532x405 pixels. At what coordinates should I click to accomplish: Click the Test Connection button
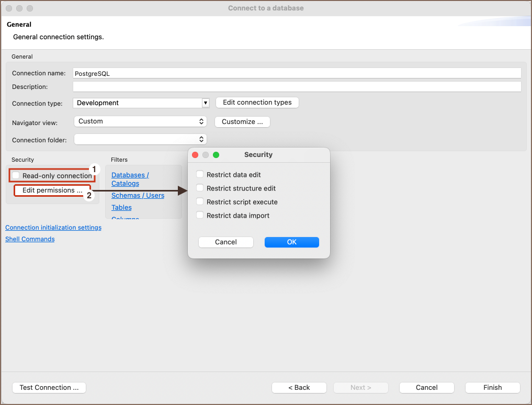49,388
